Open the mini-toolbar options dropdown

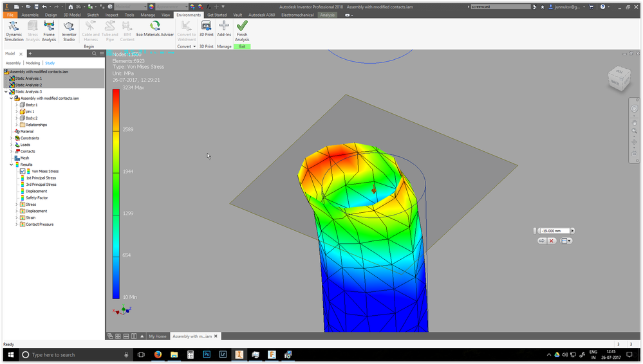coord(566,241)
